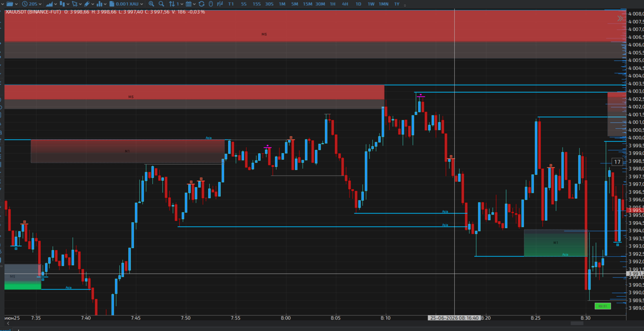Viewport: 644px width, 331px height.
Task: Switch to the 1M timeframe
Action: point(282,4)
